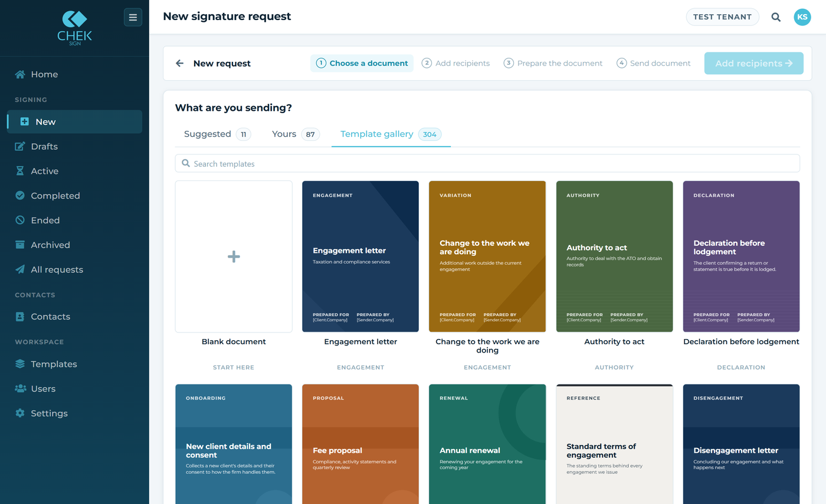The width and height of the screenshot is (826, 504).
Task: Click the plus icon on Blank document card
Action: coord(234,256)
